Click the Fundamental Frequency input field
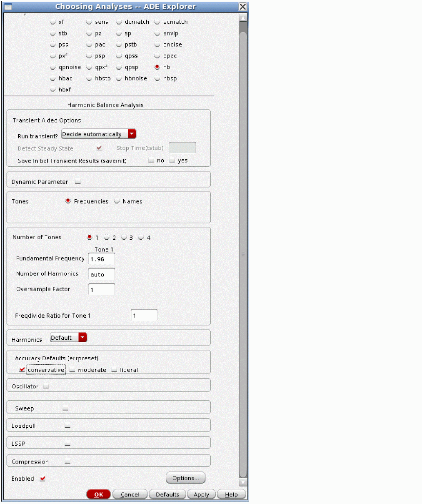Viewport: 422px width, 504px height. click(102, 259)
